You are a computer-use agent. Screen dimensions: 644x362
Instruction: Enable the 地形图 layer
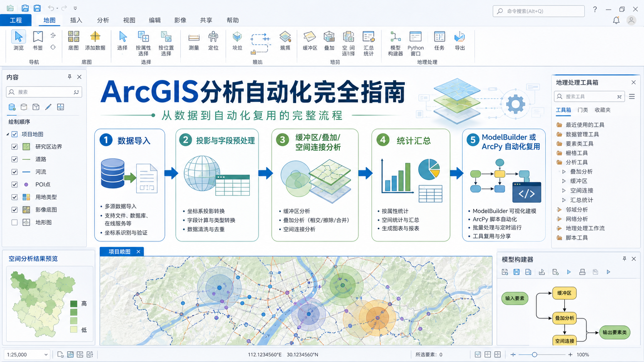coord(15,222)
